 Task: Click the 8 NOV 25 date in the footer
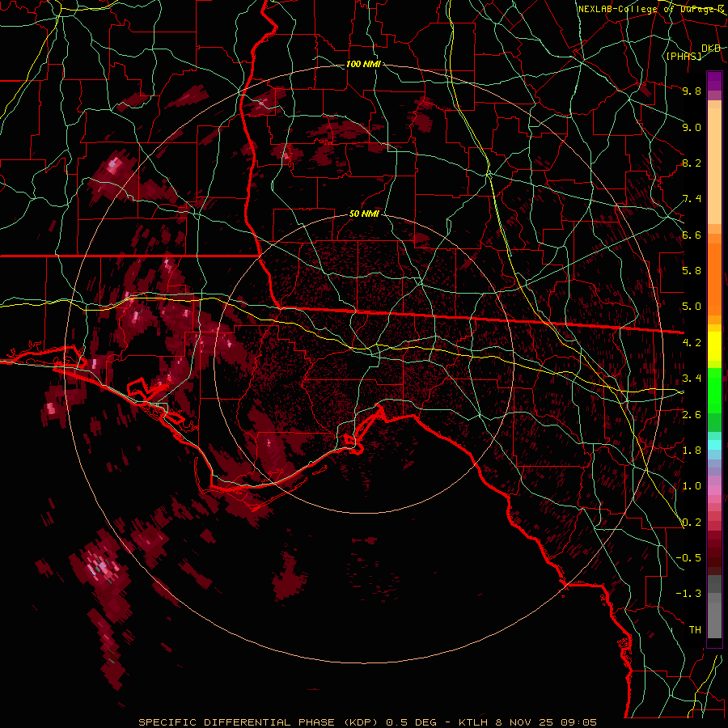[x=524, y=722]
